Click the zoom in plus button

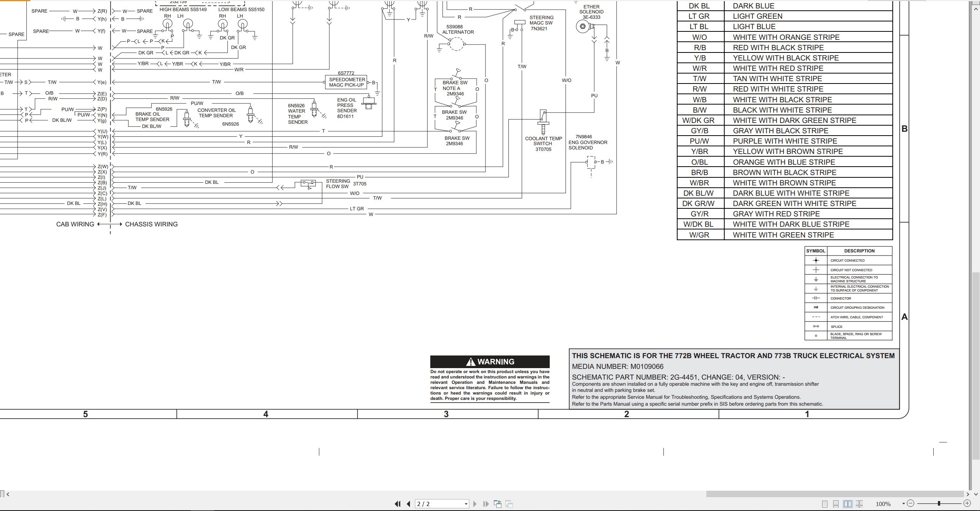point(967,504)
